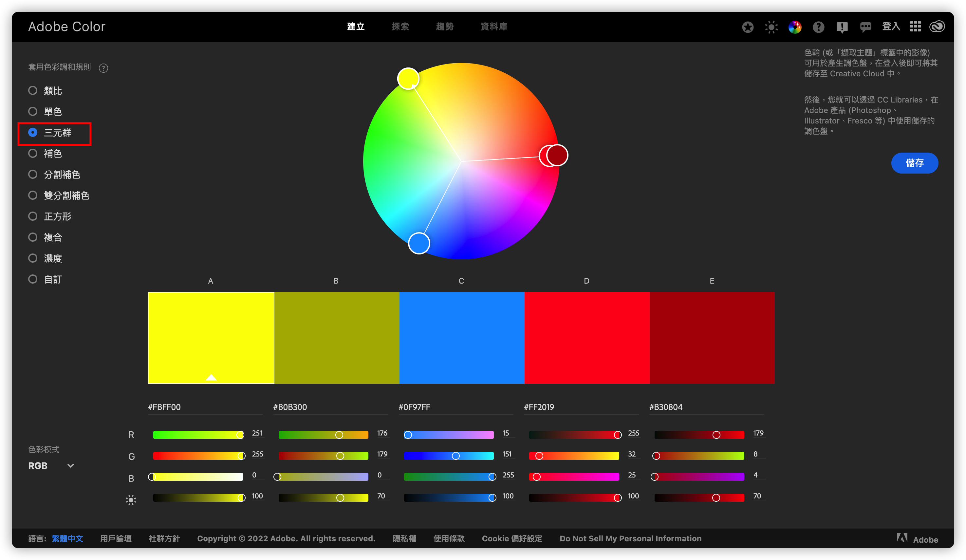
Task: Click the star icon in top bar
Action: pos(748,27)
